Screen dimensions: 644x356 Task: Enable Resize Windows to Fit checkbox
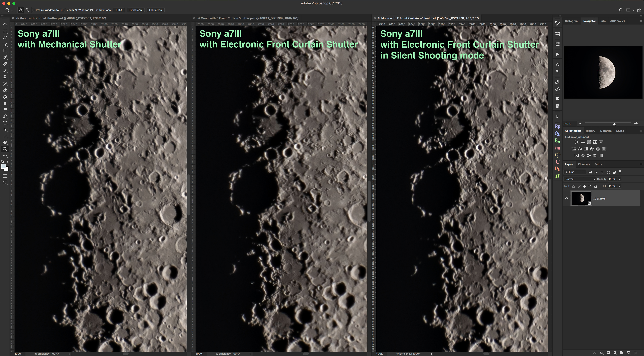[33, 10]
